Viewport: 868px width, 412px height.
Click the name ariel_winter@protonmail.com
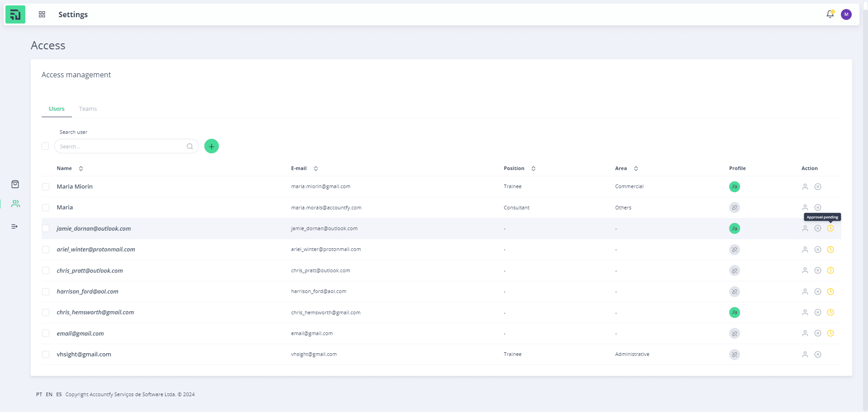click(x=96, y=250)
